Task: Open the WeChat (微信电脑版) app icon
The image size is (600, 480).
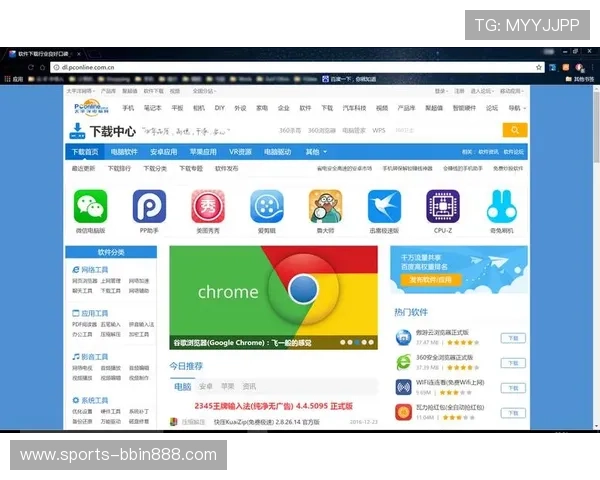Action: [x=90, y=206]
